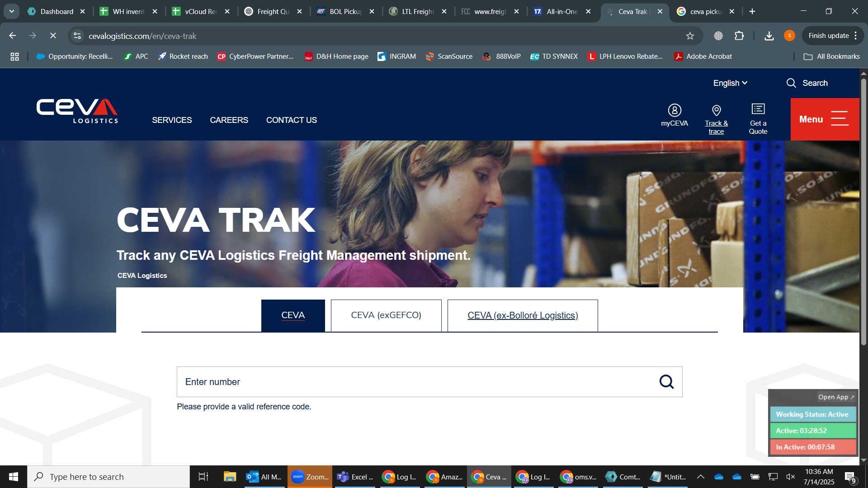Open the notifications center icon

pyautogui.click(x=850, y=477)
